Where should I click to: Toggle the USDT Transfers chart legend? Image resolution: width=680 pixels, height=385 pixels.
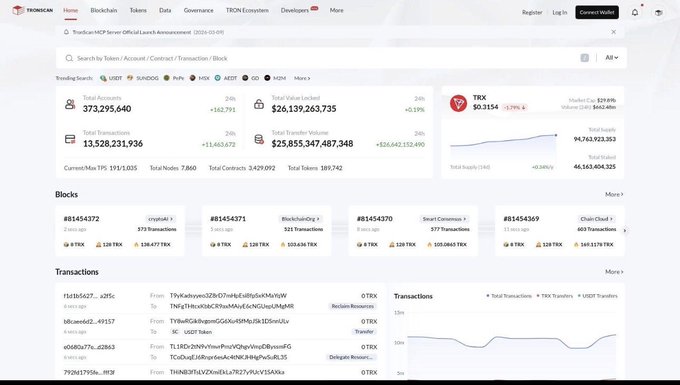click(598, 296)
